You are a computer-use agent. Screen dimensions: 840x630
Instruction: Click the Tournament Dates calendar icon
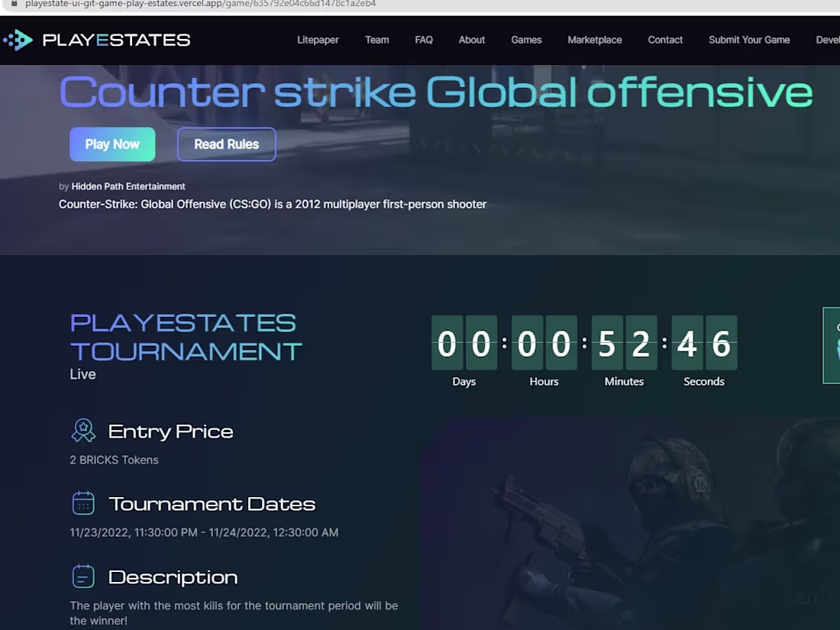tap(83, 502)
